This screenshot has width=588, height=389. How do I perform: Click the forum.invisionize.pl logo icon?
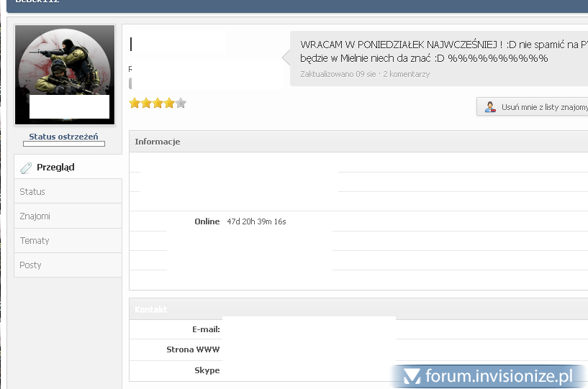pyautogui.click(x=412, y=376)
